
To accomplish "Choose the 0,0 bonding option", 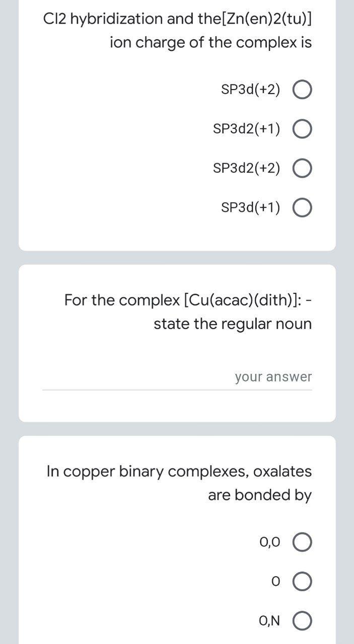I will point(302,542).
